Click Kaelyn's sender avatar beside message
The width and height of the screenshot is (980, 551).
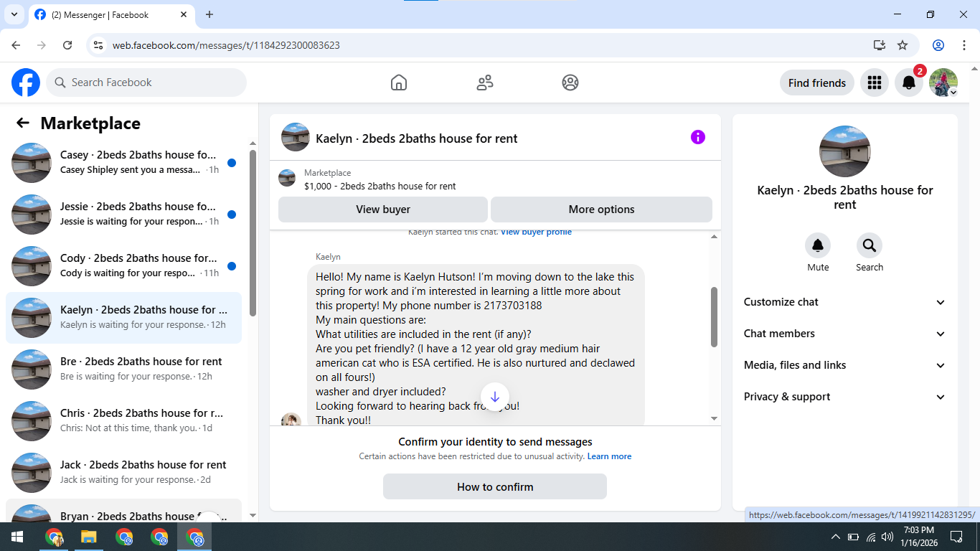point(291,419)
